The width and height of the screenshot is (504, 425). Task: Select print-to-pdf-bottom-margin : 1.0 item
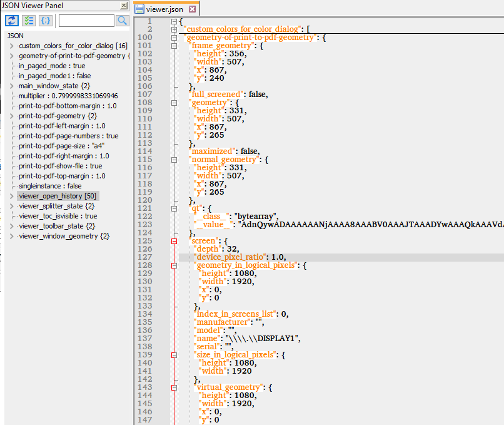pos(68,106)
